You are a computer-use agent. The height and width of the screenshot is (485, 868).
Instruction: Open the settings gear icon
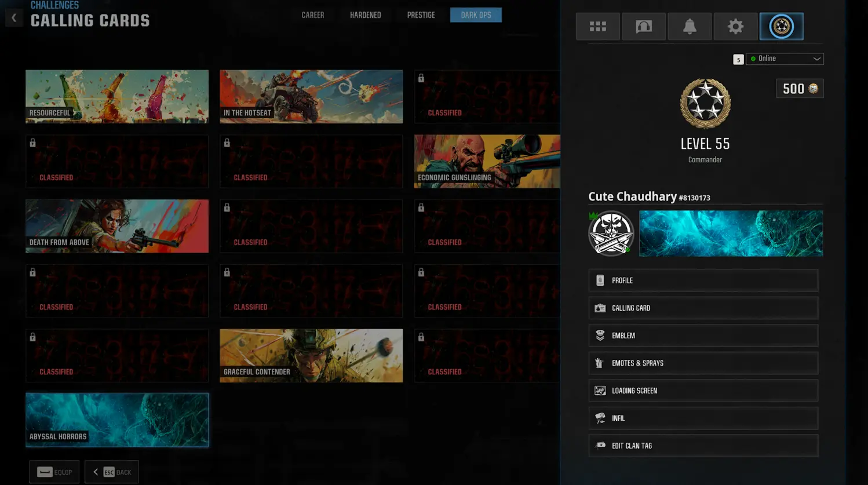click(x=735, y=27)
